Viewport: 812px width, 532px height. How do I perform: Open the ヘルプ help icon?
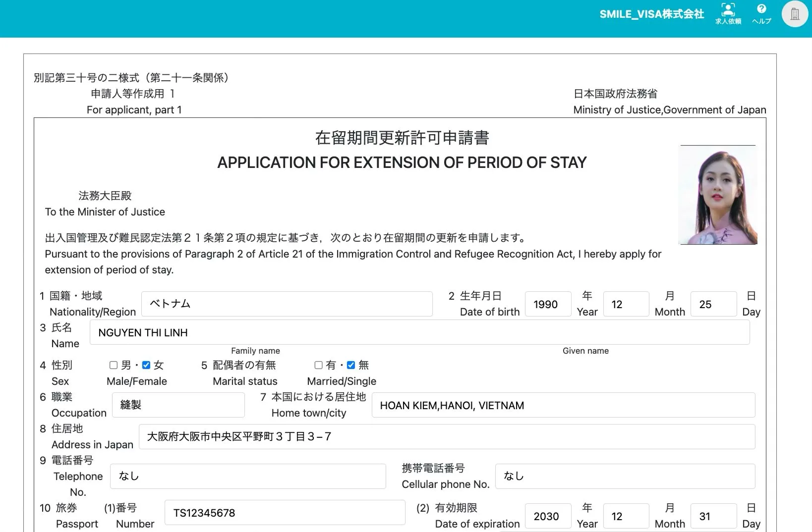[x=761, y=13]
